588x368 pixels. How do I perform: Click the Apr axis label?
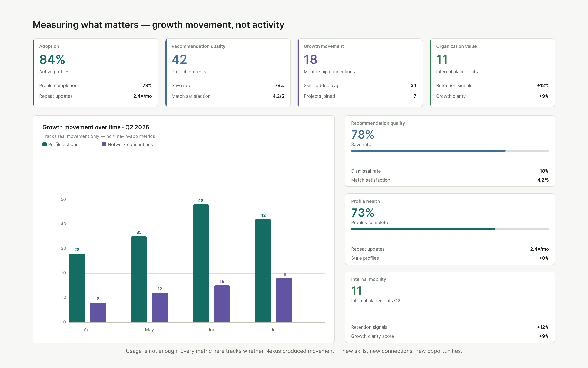click(87, 330)
